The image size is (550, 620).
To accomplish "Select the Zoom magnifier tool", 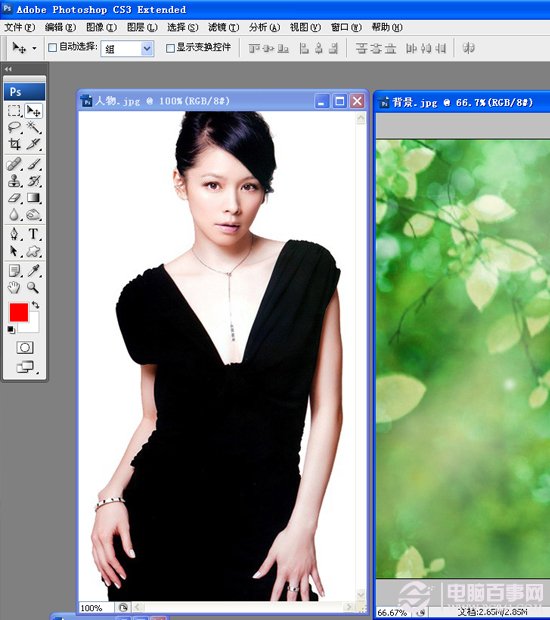I will [34, 287].
